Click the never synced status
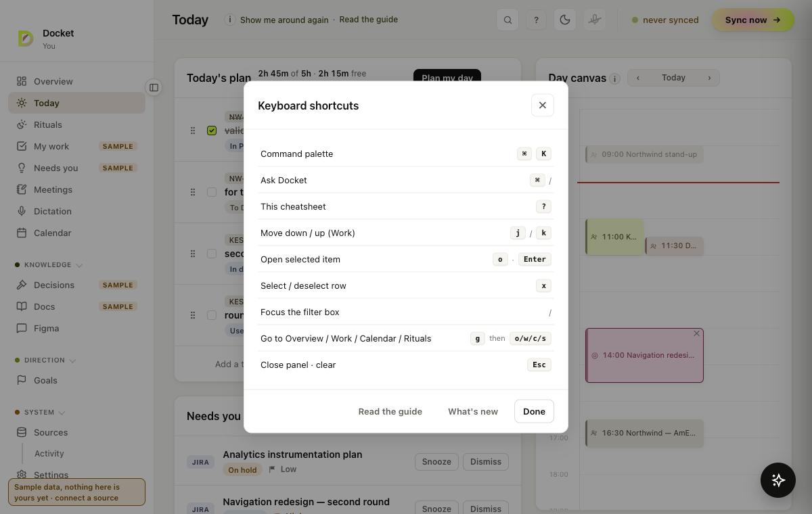Screen dimensions: 812x514 [665, 20]
